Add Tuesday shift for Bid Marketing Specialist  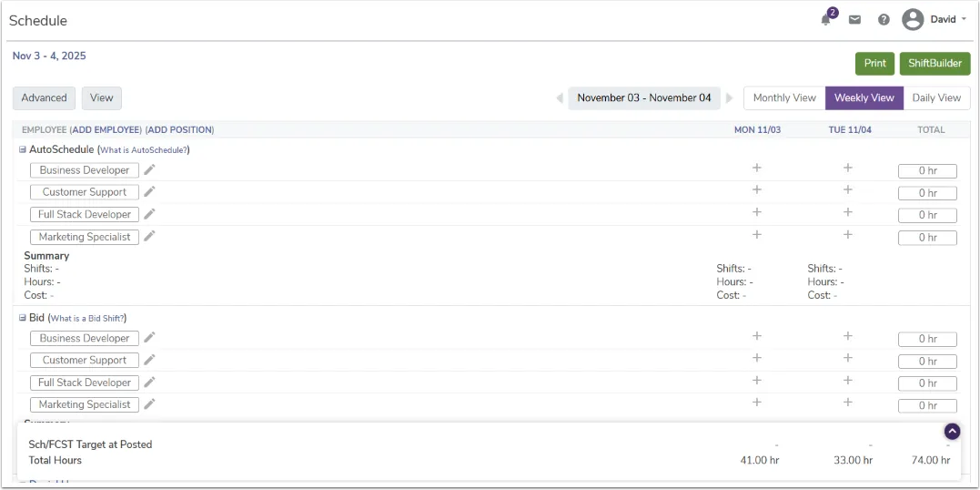click(848, 403)
